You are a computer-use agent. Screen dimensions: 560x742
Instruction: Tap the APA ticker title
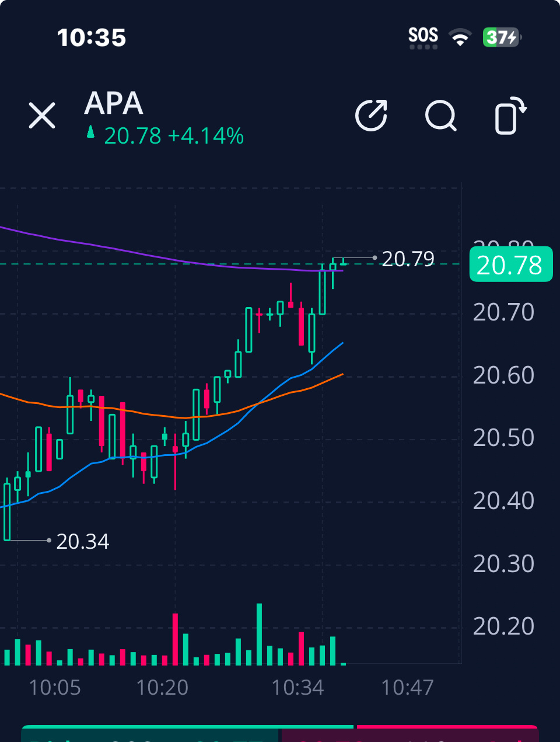pos(114,104)
